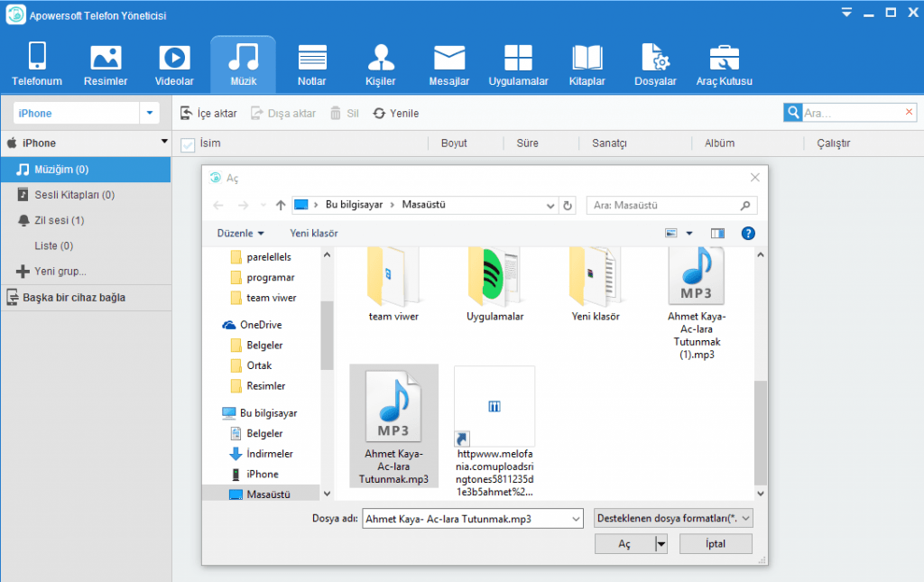924x582 pixels.
Task: Open the Kitaplar books section
Action: 587,64
